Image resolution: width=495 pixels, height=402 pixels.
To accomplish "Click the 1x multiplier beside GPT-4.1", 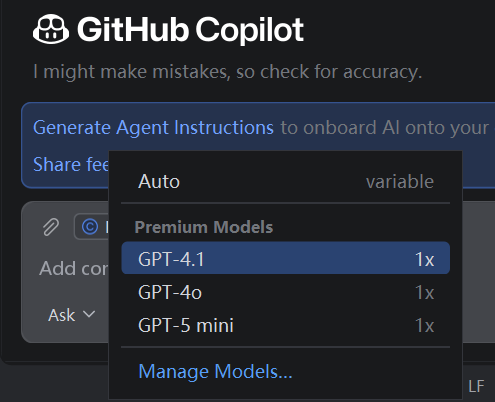I will [x=424, y=259].
